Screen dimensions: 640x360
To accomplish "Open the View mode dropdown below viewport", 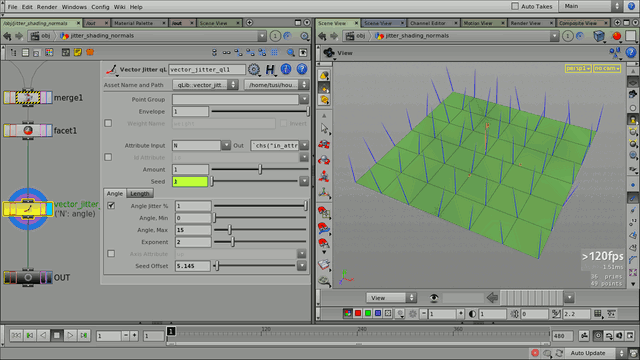I will (391, 298).
